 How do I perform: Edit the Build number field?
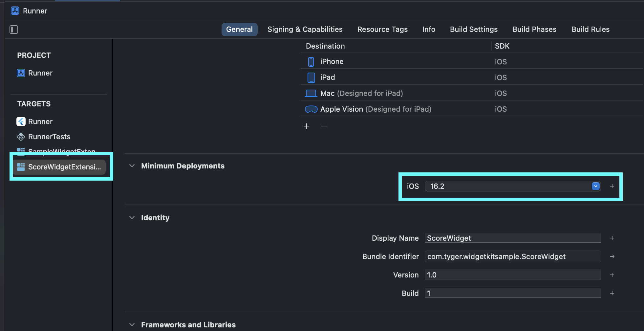(513, 293)
